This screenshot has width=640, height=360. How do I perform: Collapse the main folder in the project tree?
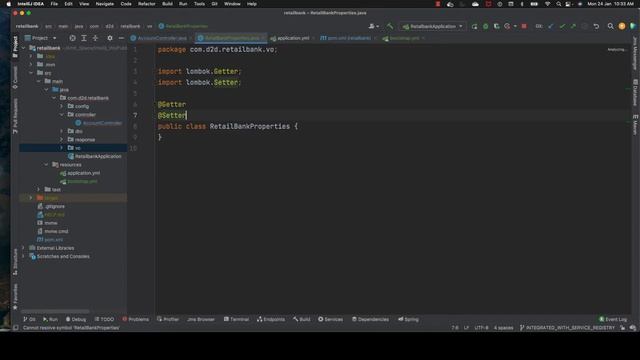[39, 81]
